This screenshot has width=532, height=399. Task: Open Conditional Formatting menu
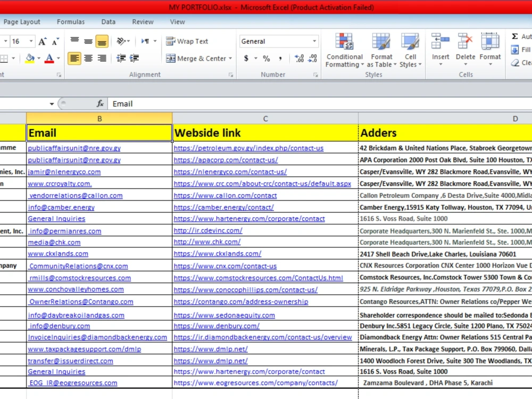344,50
